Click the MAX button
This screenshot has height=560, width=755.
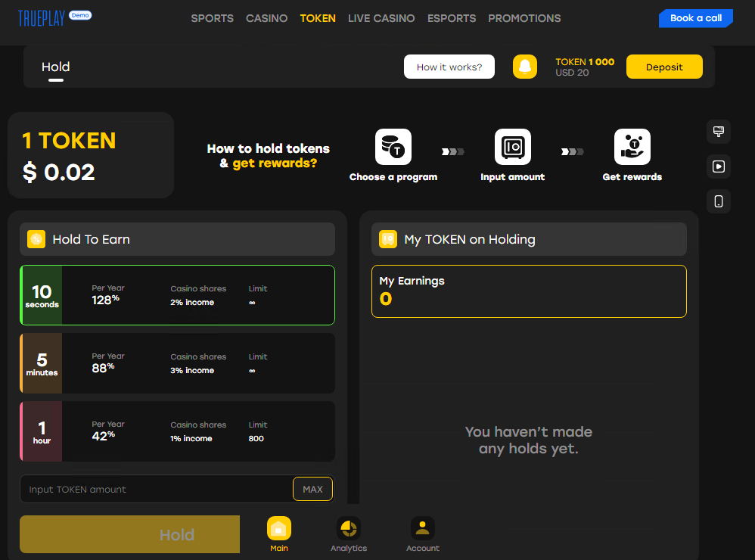[x=312, y=489]
